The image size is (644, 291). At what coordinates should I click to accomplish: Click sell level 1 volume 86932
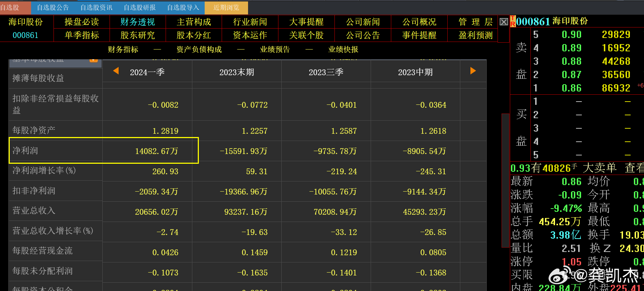(x=616, y=88)
